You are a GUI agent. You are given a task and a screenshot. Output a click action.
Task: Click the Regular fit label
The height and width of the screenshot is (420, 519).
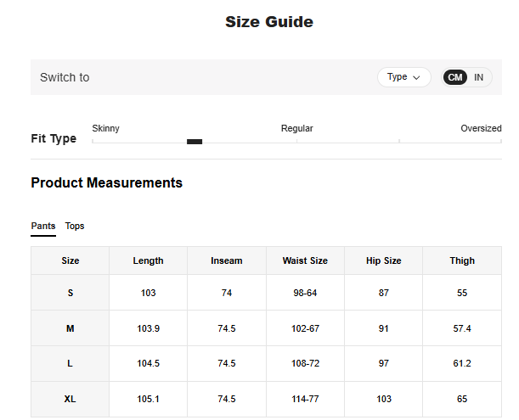[296, 129]
